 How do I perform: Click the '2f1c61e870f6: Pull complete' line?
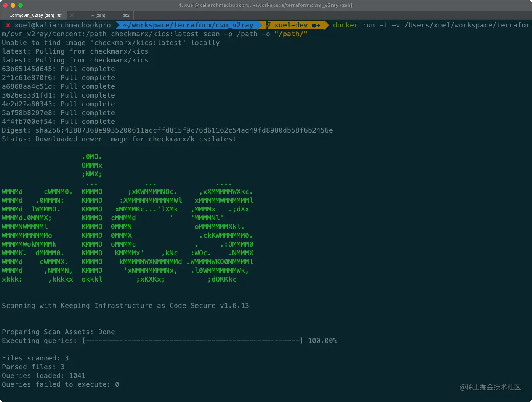[58, 78]
